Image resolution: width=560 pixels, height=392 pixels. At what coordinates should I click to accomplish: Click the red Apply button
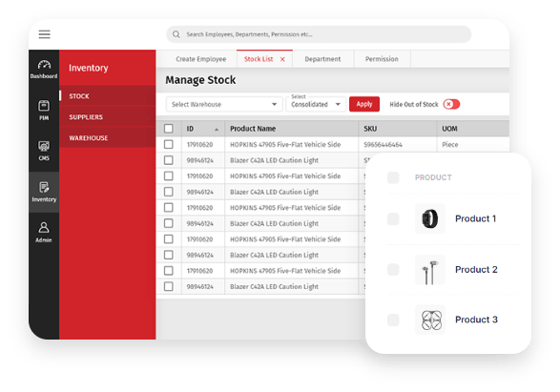point(364,104)
